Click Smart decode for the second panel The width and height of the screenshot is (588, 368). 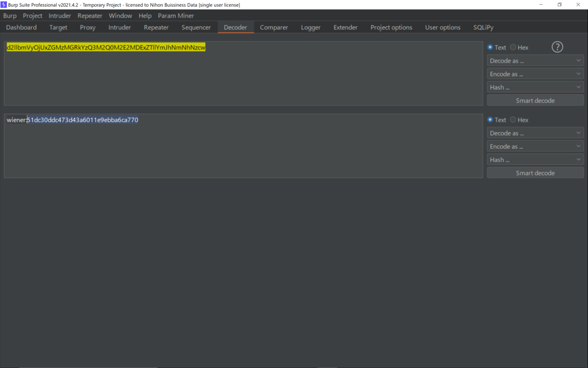tap(535, 173)
